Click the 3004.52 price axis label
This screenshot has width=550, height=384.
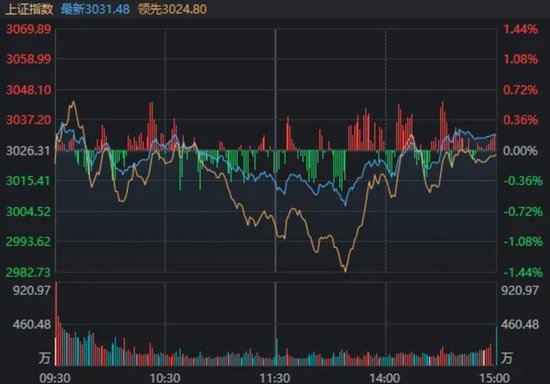[28, 211]
